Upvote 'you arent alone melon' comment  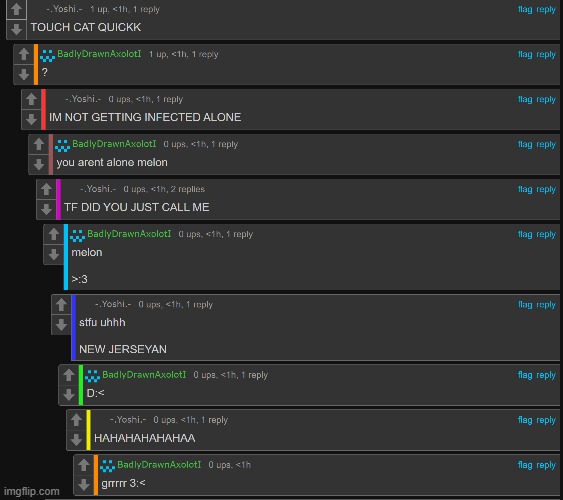pyautogui.click(x=39, y=144)
